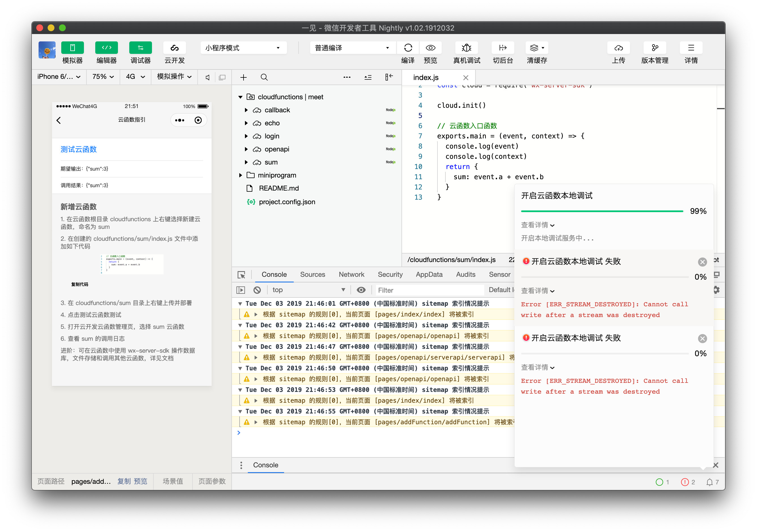Click the 上传 upload icon

tap(619, 48)
